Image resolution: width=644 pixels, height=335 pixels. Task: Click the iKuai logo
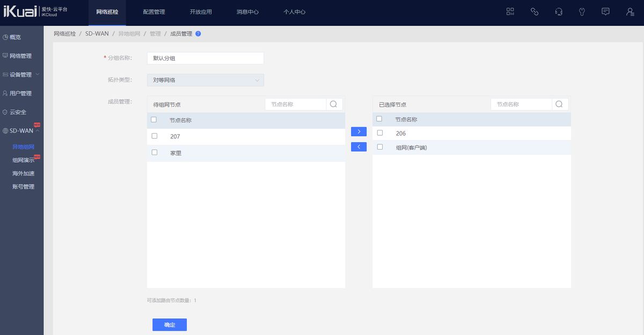click(20, 12)
